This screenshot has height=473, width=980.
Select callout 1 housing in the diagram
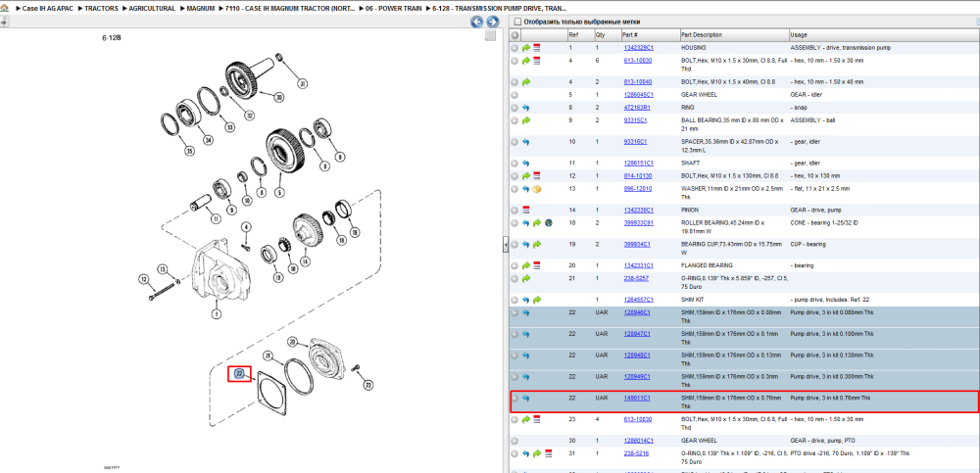click(217, 314)
